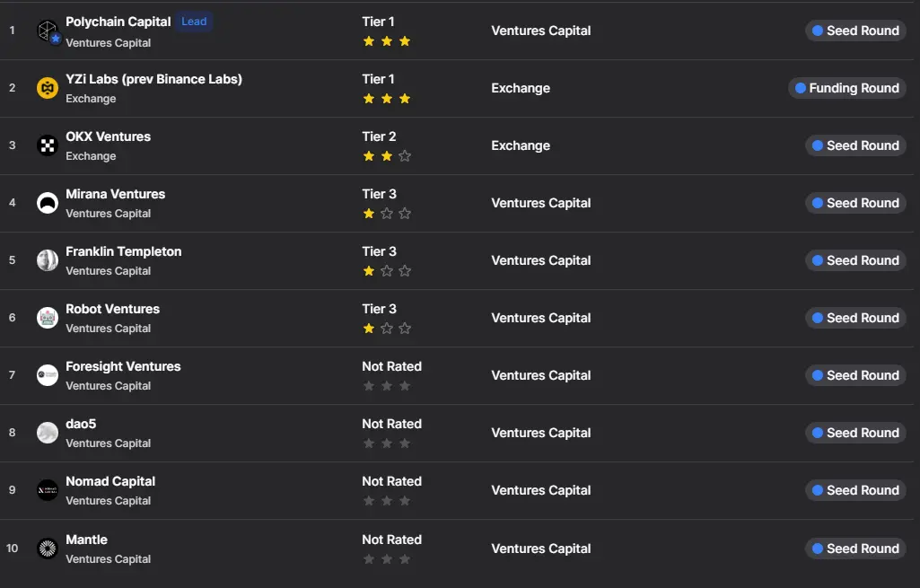Click the Seed Round tag for Mantle

point(854,549)
